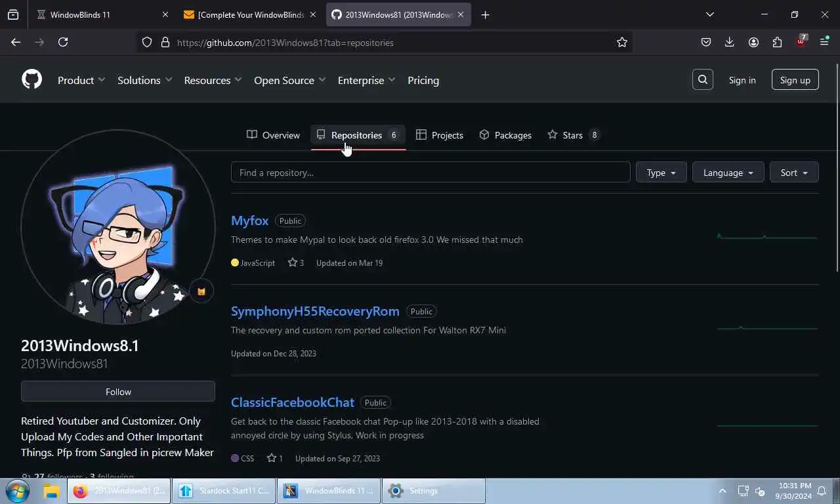The width and height of the screenshot is (840, 504).
Task: Expand the Product menu
Action: tap(81, 80)
